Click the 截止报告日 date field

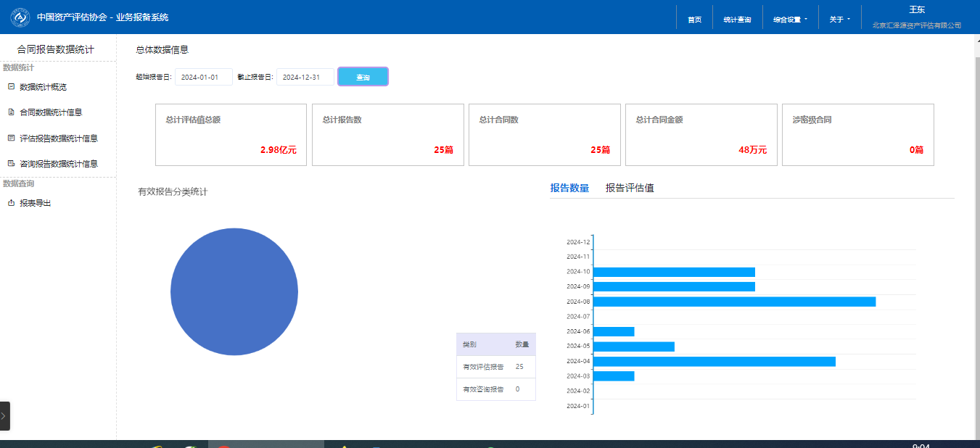(305, 77)
